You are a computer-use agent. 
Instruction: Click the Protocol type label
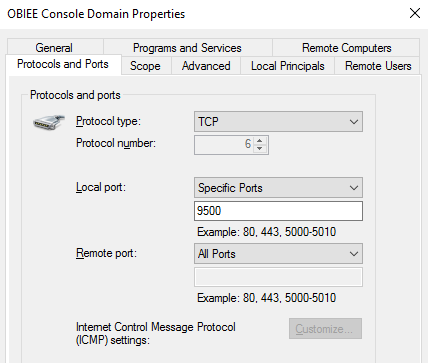click(108, 121)
